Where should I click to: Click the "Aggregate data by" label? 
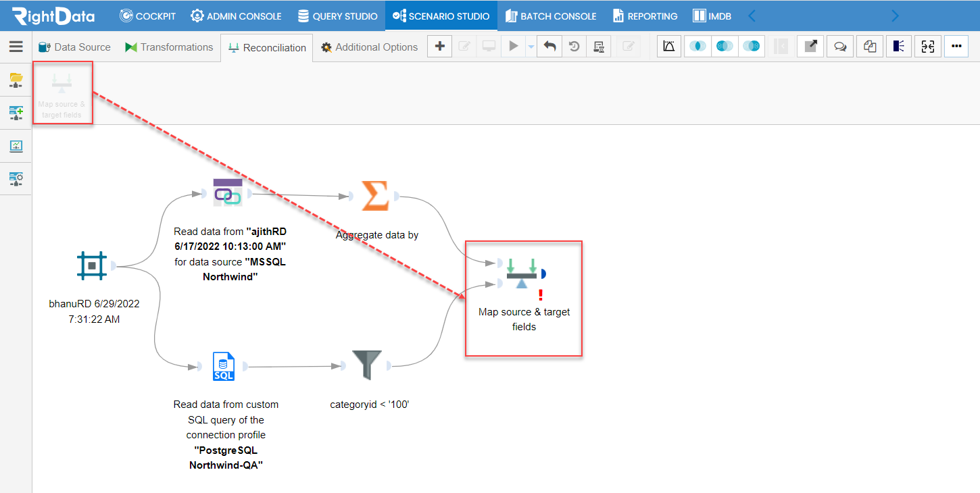[377, 235]
